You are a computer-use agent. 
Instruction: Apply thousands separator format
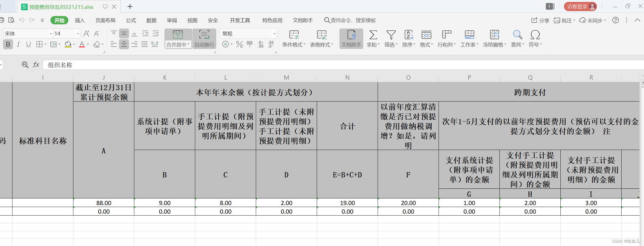pos(250,44)
